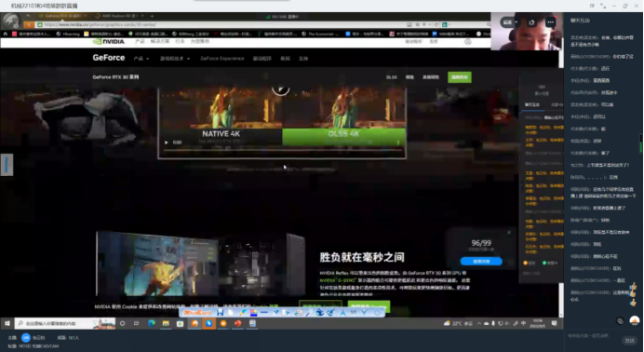644x352 pixels.
Task: Click the green button in the RTX 30 subnav
Action: click(460, 77)
